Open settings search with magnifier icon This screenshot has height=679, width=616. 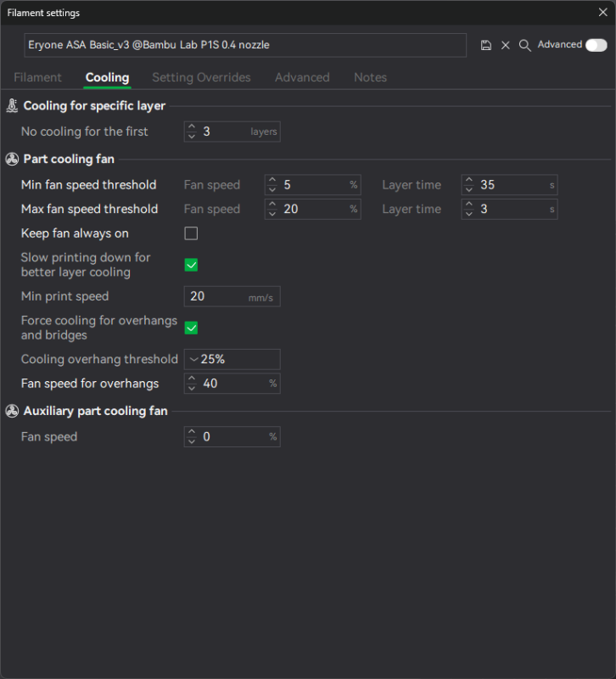[x=524, y=45]
